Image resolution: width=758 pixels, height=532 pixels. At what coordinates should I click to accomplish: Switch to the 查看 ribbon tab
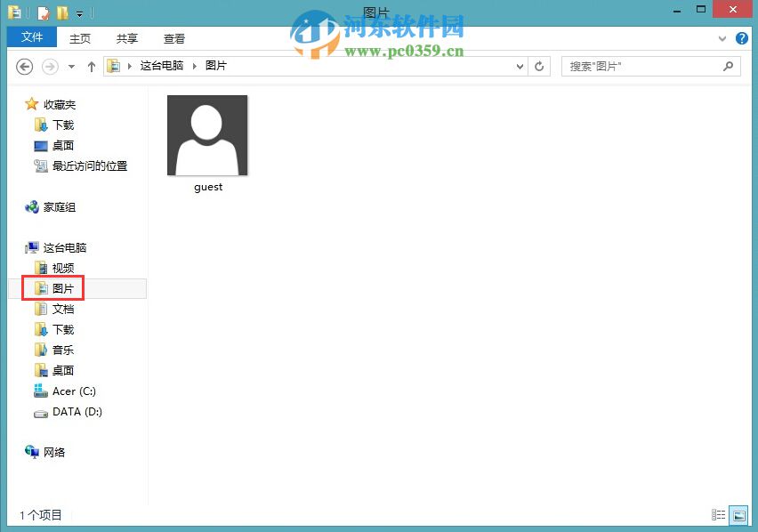click(174, 38)
